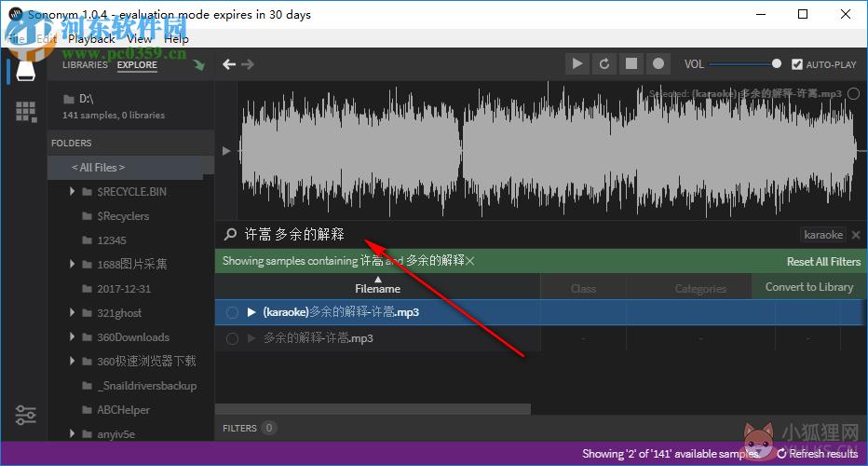Play the (karaoke)多余的解释-许嵩.mp3 row
Screen dimensions: 868x466
pyautogui.click(x=251, y=312)
